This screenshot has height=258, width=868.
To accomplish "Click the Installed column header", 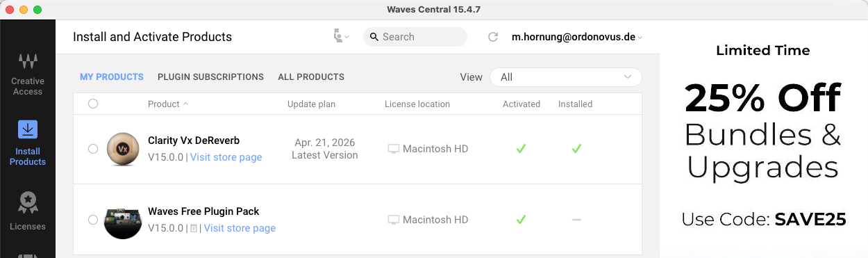I will tap(575, 104).
